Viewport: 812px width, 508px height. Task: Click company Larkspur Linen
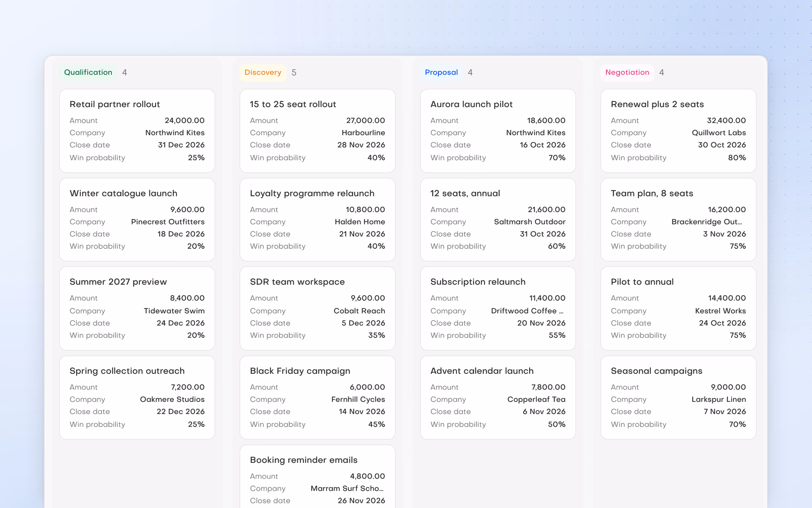click(719, 399)
